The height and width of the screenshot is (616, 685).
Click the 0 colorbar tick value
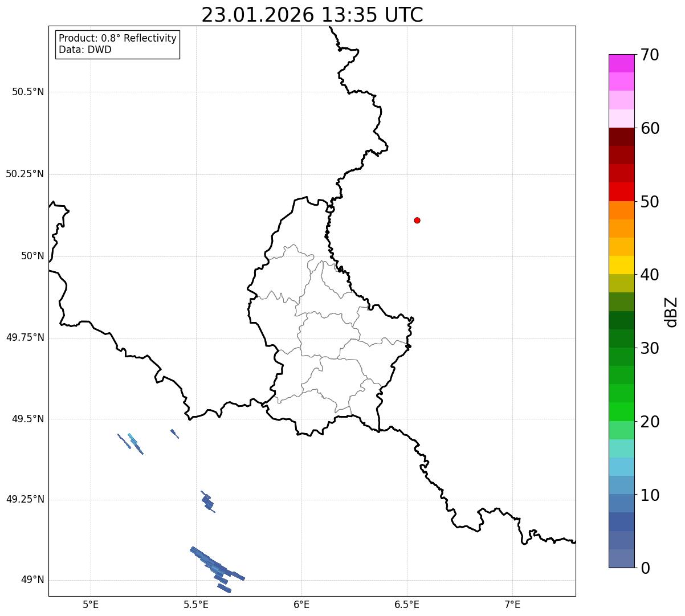pyautogui.click(x=645, y=568)
